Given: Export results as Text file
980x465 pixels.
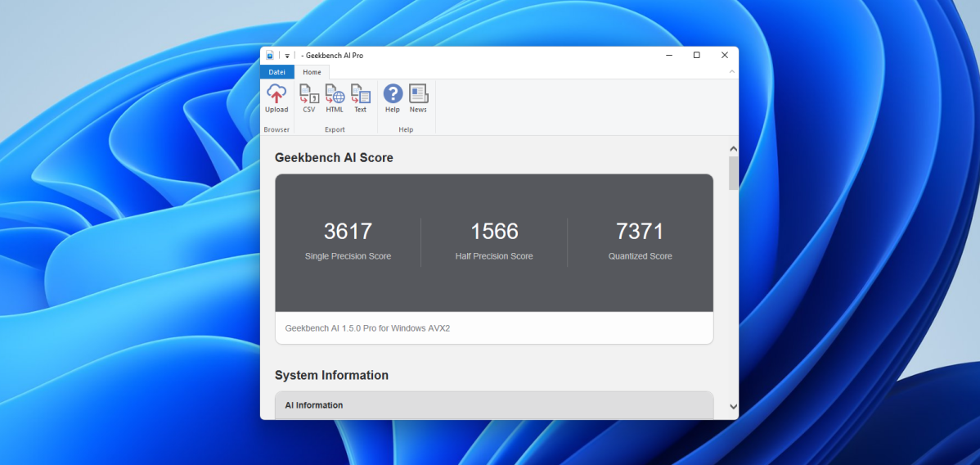Looking at the screenshot, I should click(x=360, y=94).
